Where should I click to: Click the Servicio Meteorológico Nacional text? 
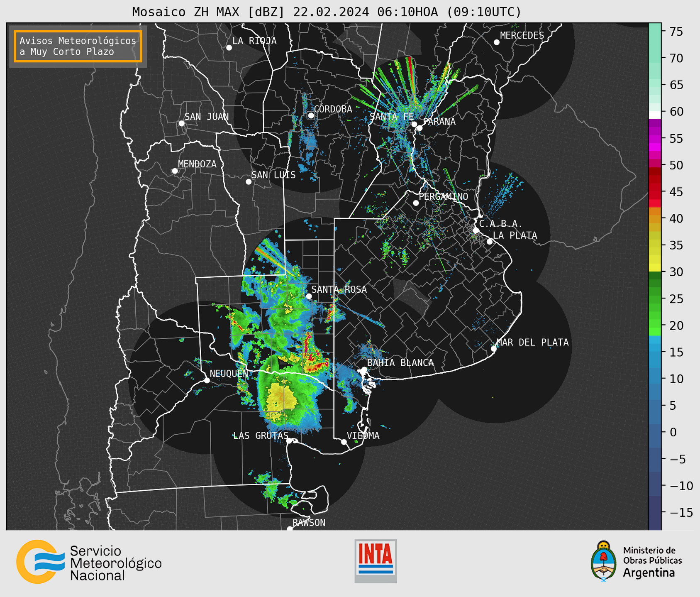[116, 563]
